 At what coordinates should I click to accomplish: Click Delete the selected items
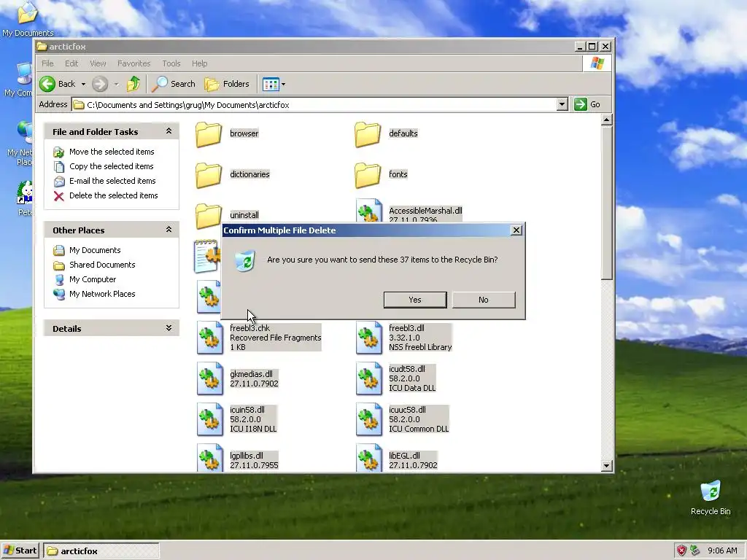[x=113, y=195]
